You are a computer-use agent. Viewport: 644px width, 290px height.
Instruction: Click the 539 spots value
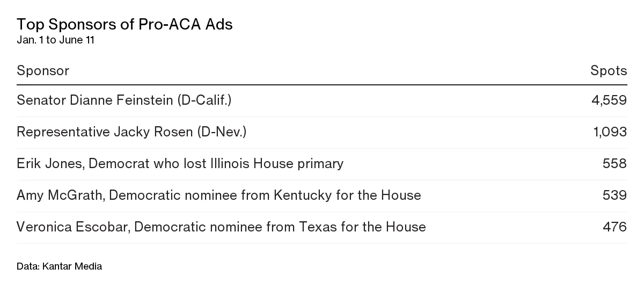pyautogui.click(x=614, y=195)
